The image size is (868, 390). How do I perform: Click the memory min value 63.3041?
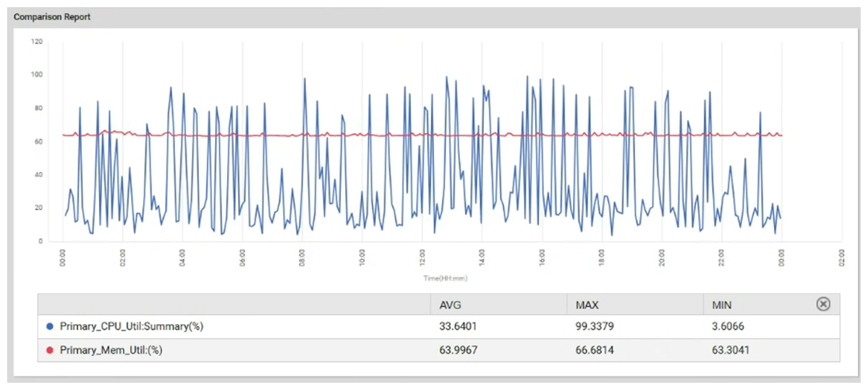point(731,351)
